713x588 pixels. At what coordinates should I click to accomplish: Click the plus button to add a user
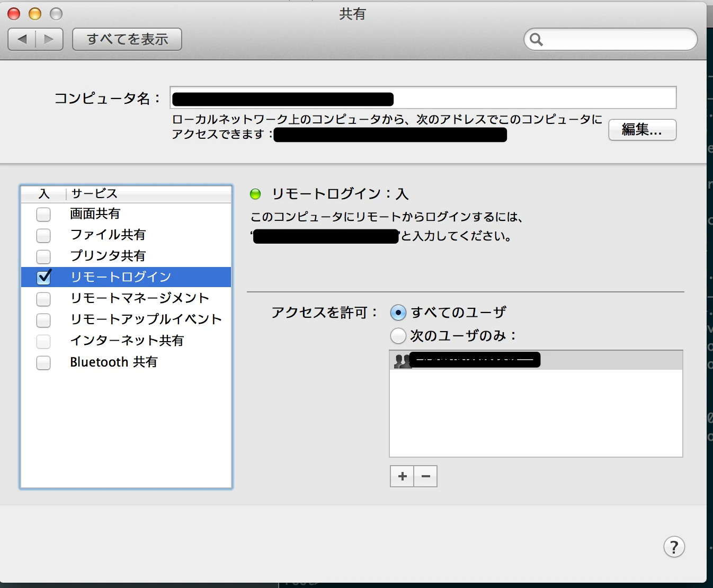pyautogui.click(x=402, y=476)
